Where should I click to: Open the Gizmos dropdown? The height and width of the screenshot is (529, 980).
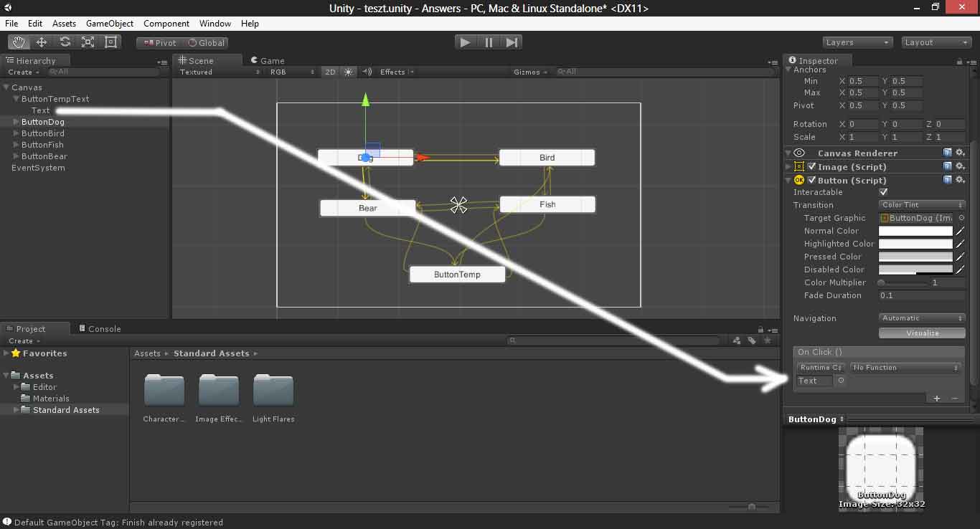(x=531, y=72)
